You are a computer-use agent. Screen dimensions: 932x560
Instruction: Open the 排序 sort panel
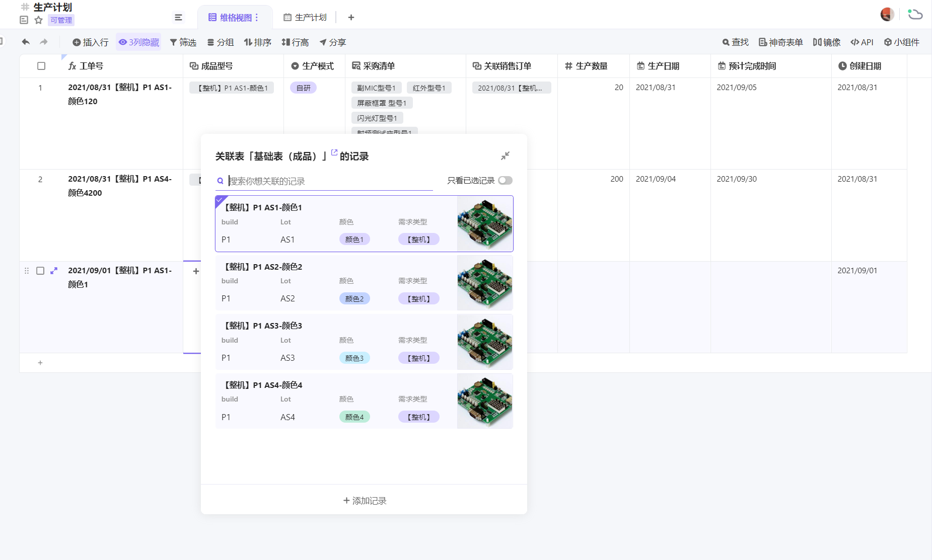click(x=257, y=42)
